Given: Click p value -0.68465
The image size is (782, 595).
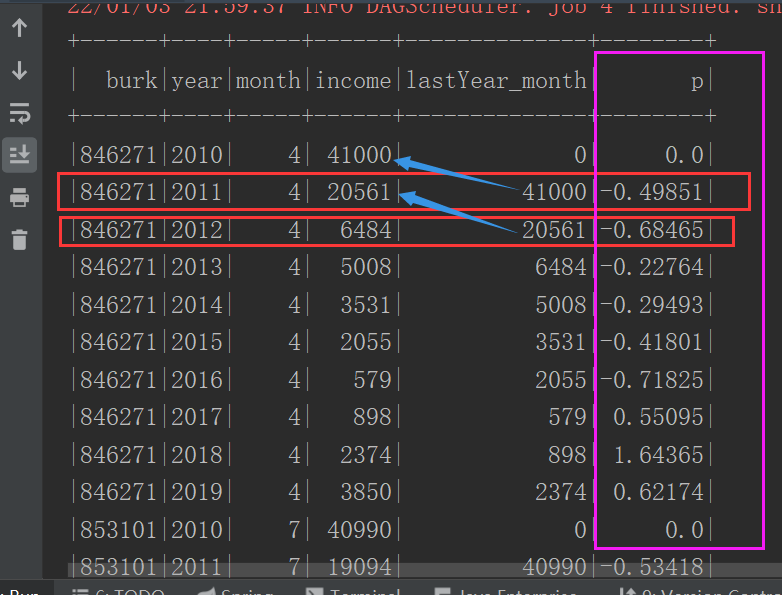Looking at the screenshot, I should (651, 230).
